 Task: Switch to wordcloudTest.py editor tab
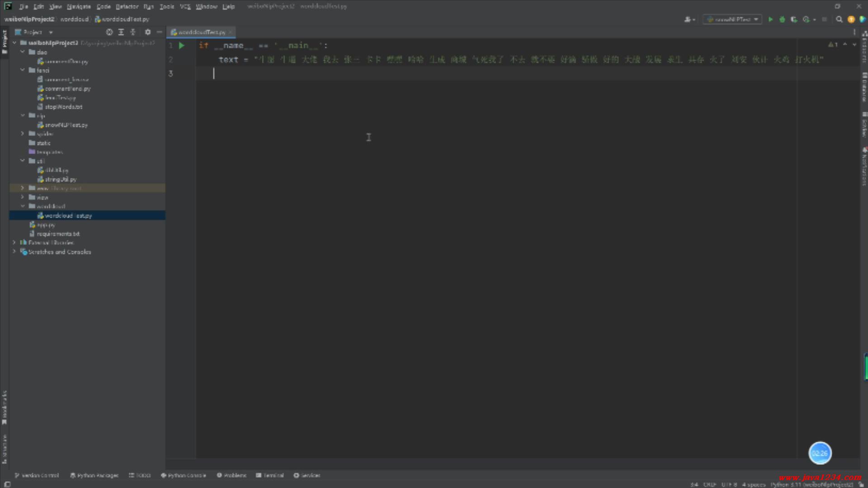201,32
